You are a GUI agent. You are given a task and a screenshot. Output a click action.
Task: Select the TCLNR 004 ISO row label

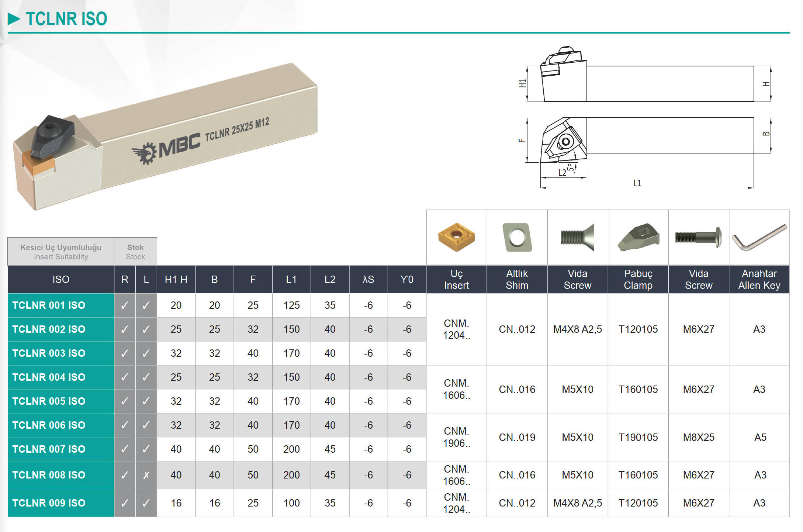(49, 377)
